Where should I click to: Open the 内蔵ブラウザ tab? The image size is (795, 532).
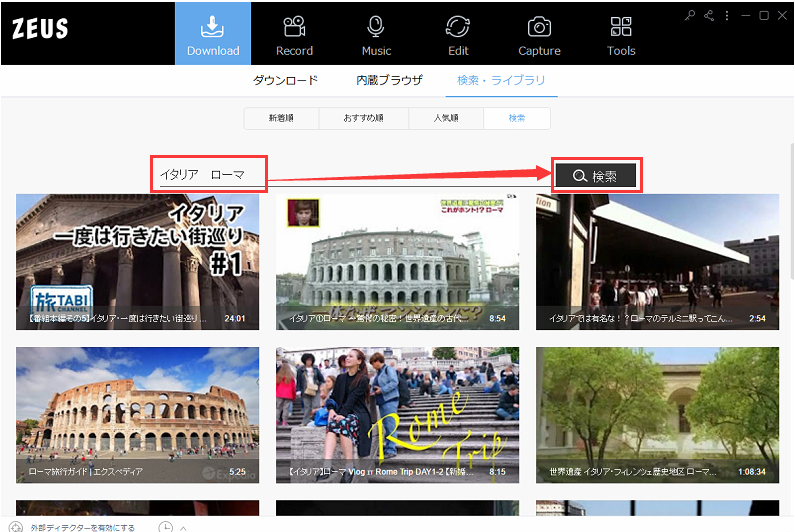(389, 80)
